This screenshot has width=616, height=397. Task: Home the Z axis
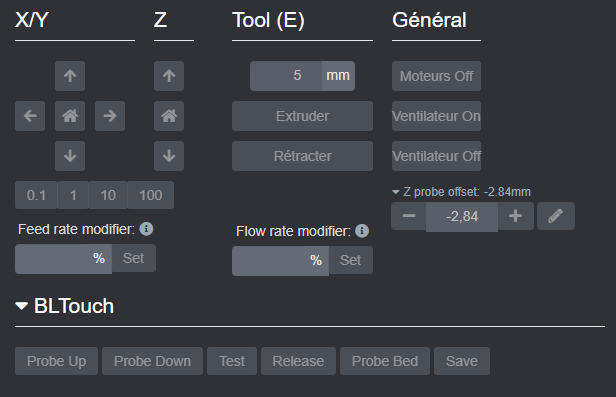(169, 116)
